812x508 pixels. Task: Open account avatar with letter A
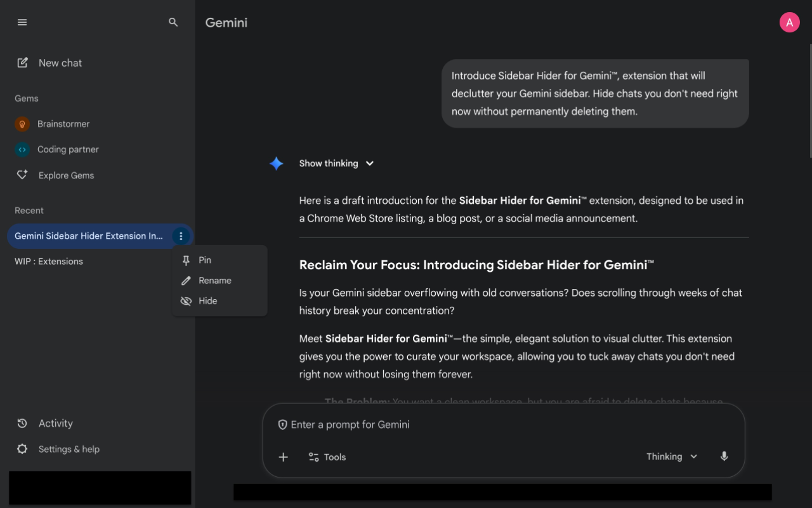point(790,22)
